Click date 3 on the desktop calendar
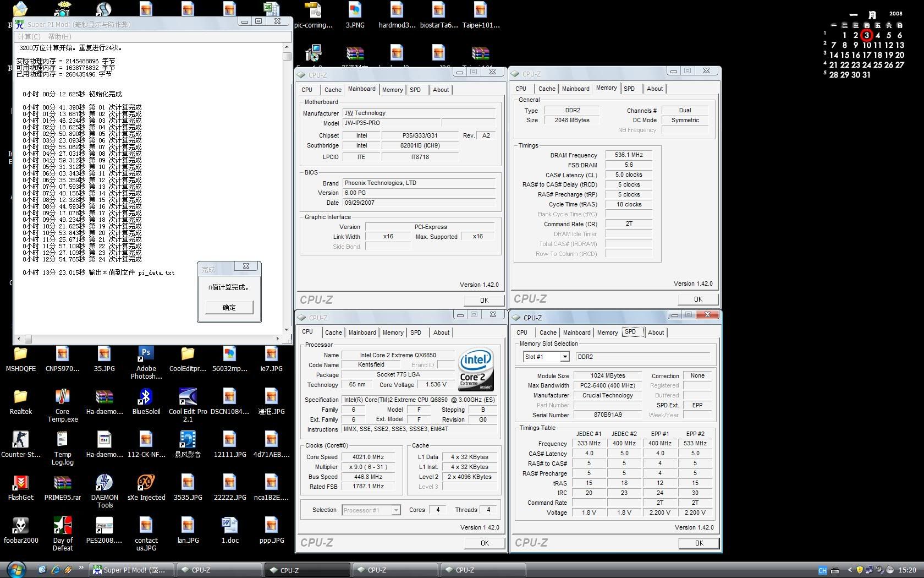 [866, 35]
